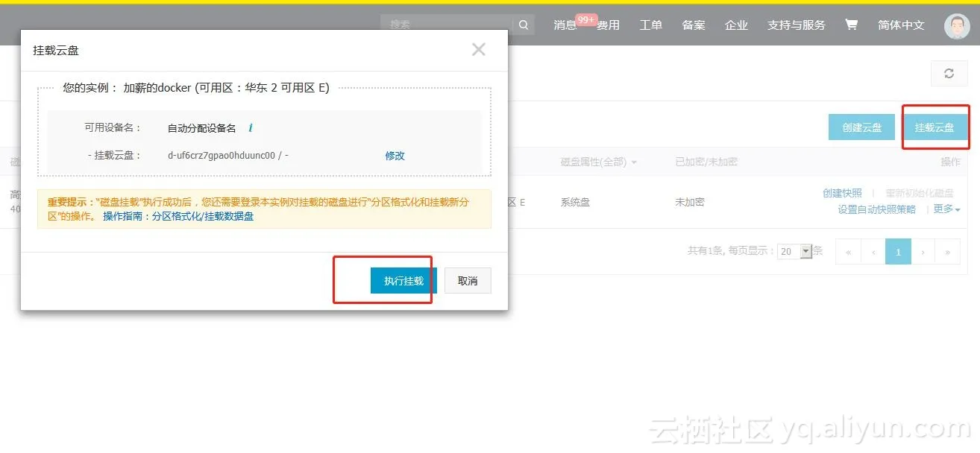Click the 自动分配设备名 value
Image resolution: width=980 pixels, height=453 pixels.
[x=201, y=128]
